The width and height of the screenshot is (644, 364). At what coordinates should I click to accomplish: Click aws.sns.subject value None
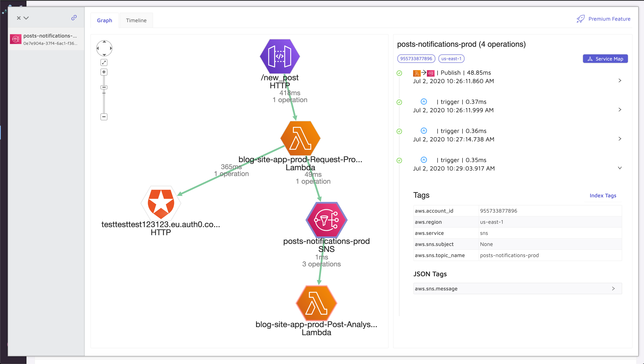[x=486, y=244]
